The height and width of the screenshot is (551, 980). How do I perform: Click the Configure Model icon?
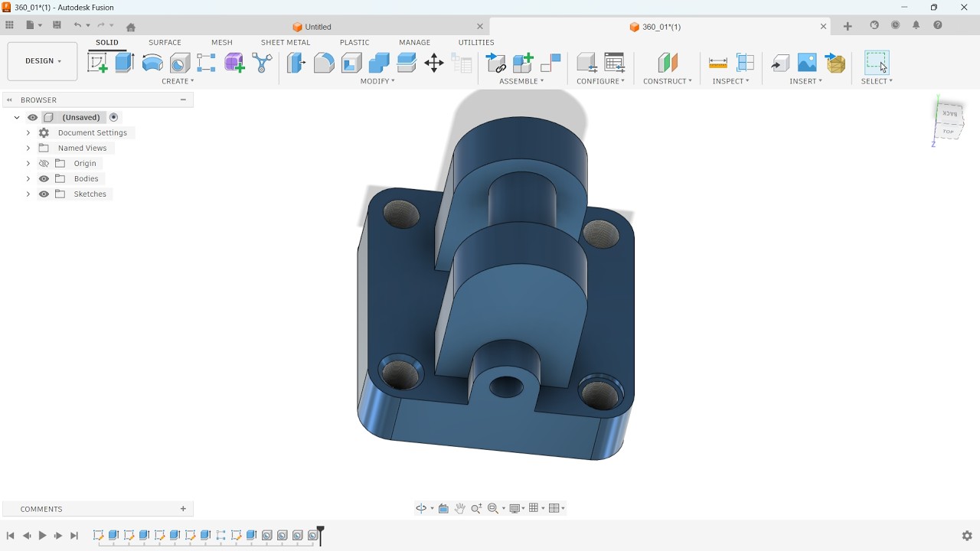point(587,63)
